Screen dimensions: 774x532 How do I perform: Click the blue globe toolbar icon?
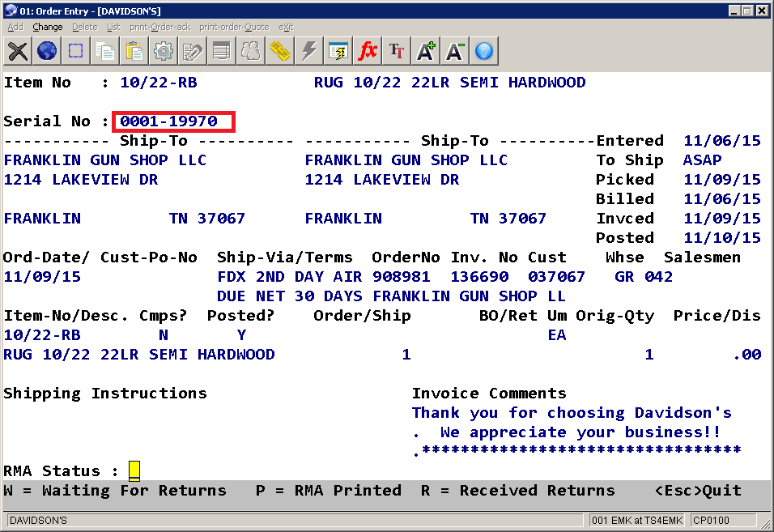pos(47,51)
